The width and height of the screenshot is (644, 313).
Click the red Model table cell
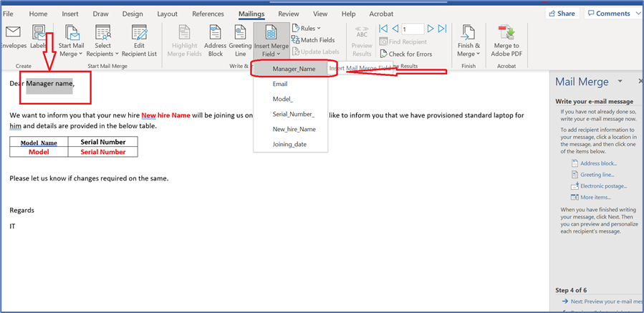click(39, 152)
